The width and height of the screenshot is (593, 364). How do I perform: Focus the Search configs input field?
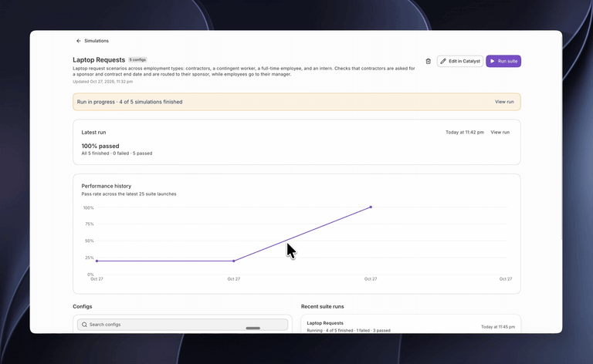tap(183, 325)
